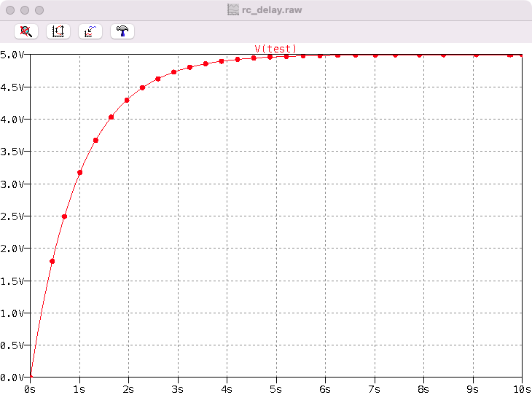Screen dimensions: 532x395
Task: Click the waveform file icon in title bar
Action: coord(233,10)
